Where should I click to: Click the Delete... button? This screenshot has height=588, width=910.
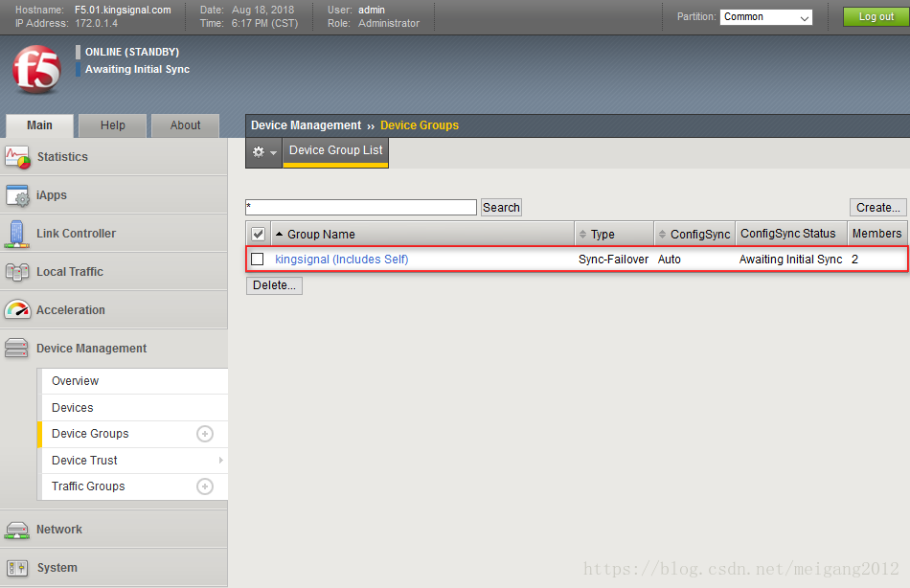point(274,285)
